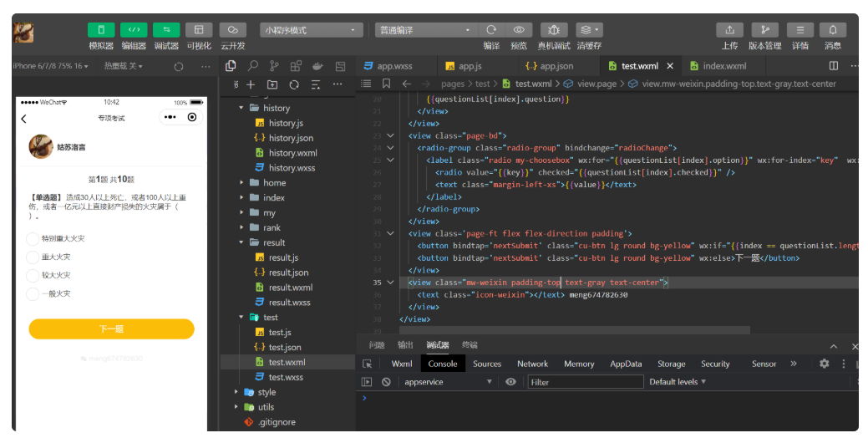Start real device debugging icon

tap(554, 30)
